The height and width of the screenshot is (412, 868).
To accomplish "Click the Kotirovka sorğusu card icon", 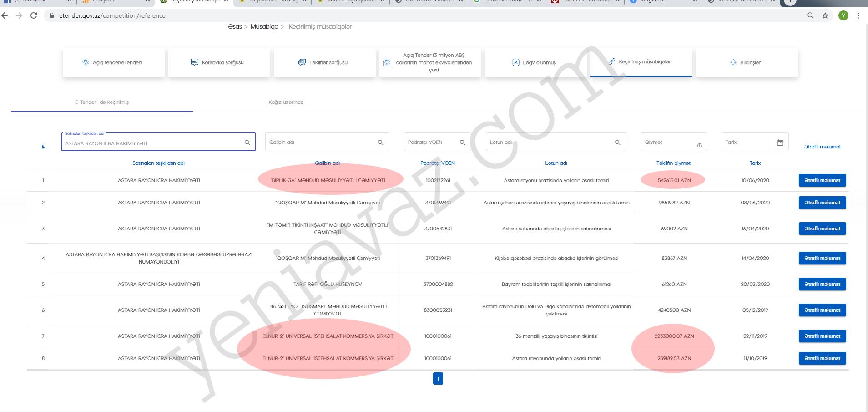I will coord(194,62).
